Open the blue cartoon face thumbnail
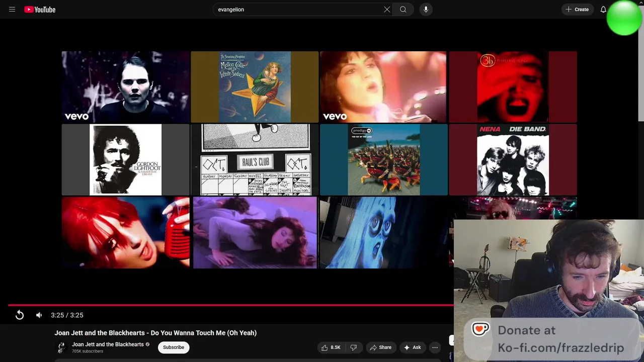This screenshot has width=644, height=362. (383, 232)
